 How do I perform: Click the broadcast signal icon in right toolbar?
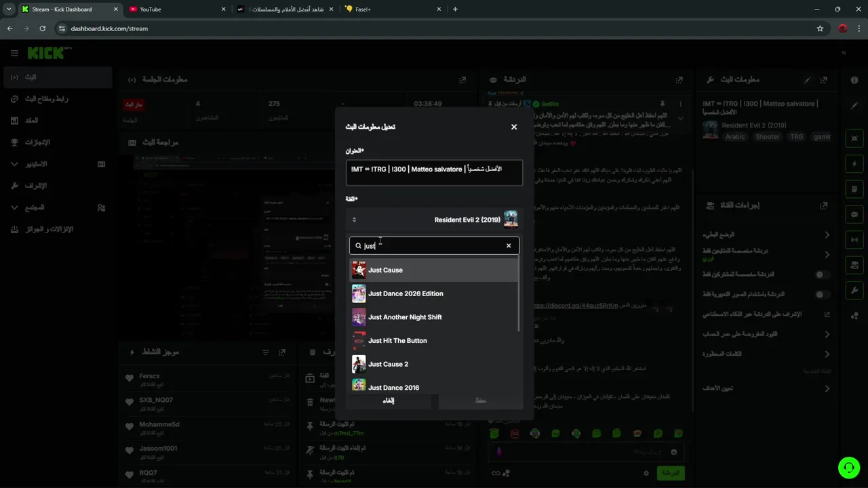tap(854, 239)
